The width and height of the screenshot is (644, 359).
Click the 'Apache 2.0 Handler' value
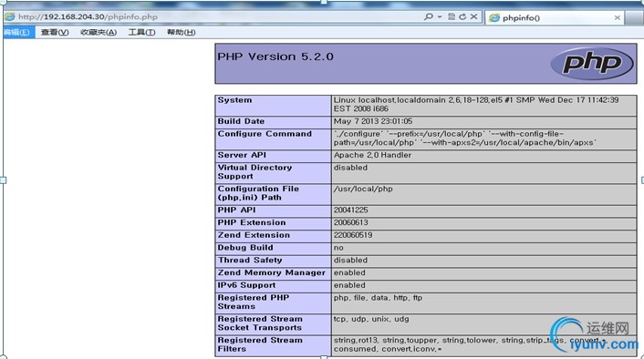[x=372, y=155]
